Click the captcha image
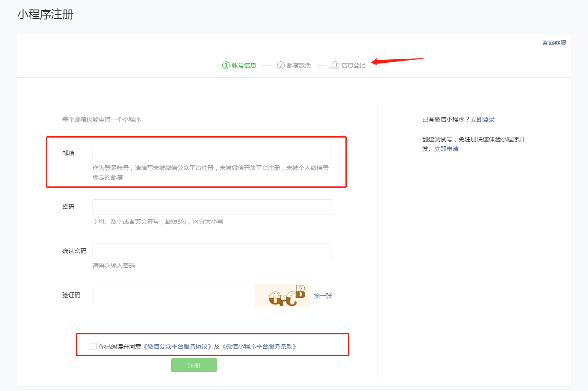Image resolution: width=588 pixels, height=391 pixels. click(283, 295)
